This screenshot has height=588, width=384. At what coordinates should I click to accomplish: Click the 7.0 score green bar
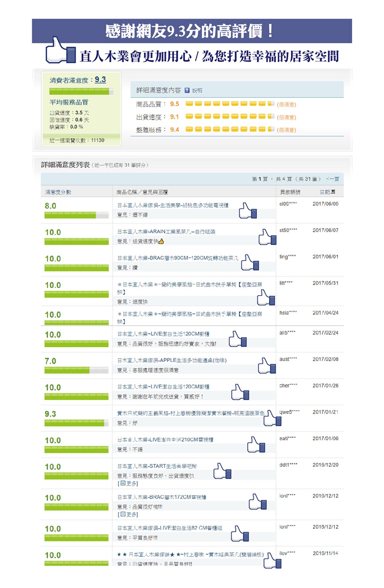(x=77, y=370)
